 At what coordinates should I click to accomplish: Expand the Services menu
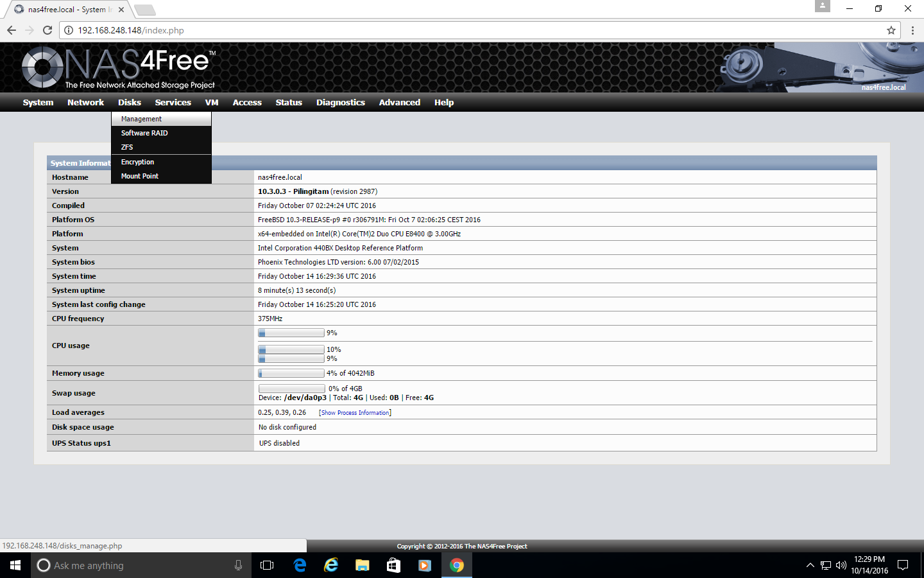(x=173, y=102)
